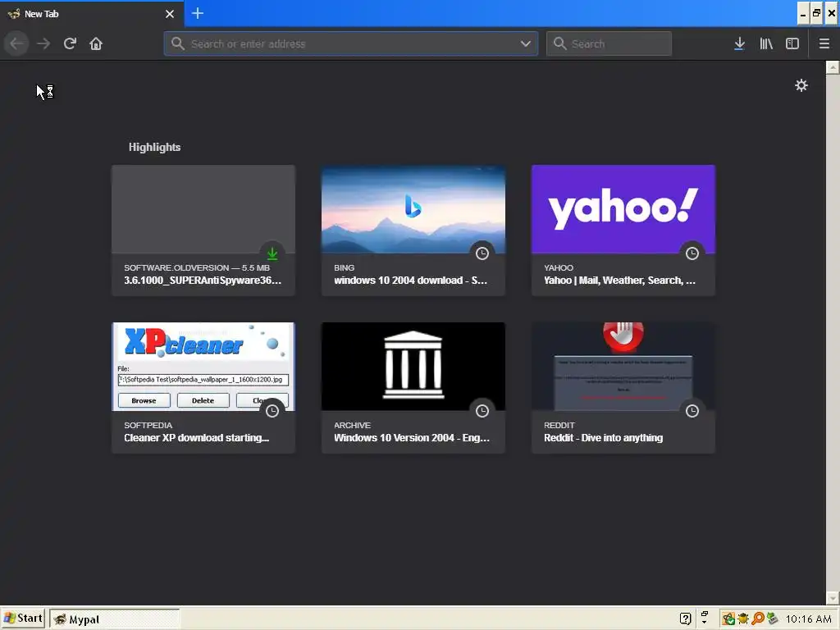
Task: Click the magnifier in the address bar
Action: (178, 43)
